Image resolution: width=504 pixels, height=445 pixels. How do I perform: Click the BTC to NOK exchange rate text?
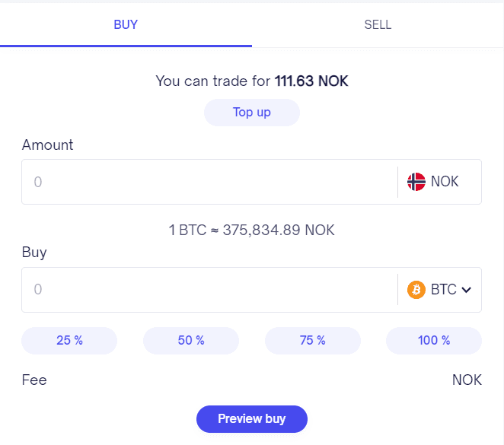(x=251, y=230)
